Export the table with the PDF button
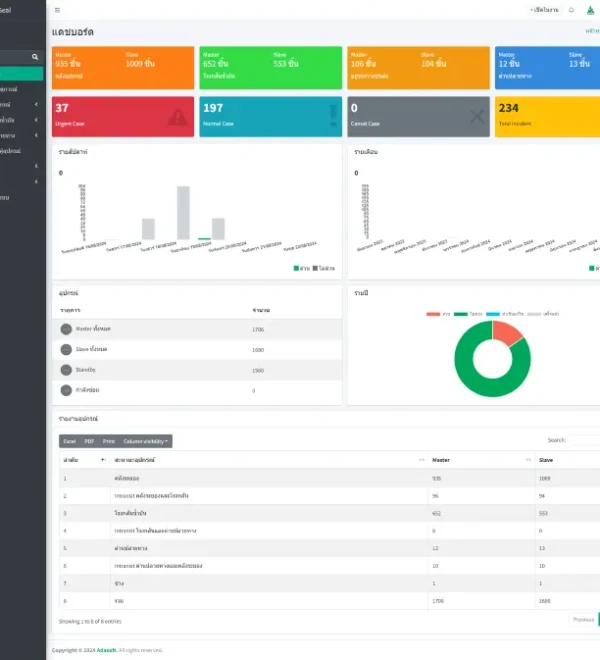The height and width of the screenshot is (660, 600). 89,441
